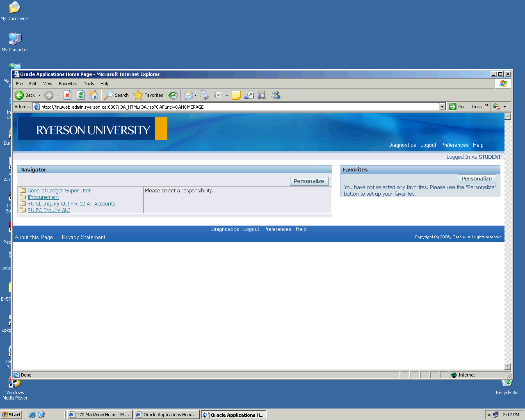Open the address bar dropdown arrow
The height and width of the screenshot is (420, 525).
point(442,107)
